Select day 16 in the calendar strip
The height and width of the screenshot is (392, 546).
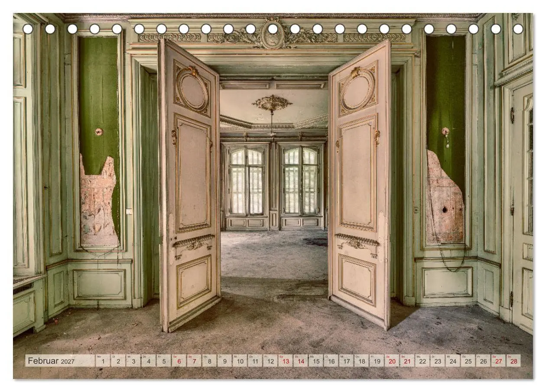click(331, 361)
